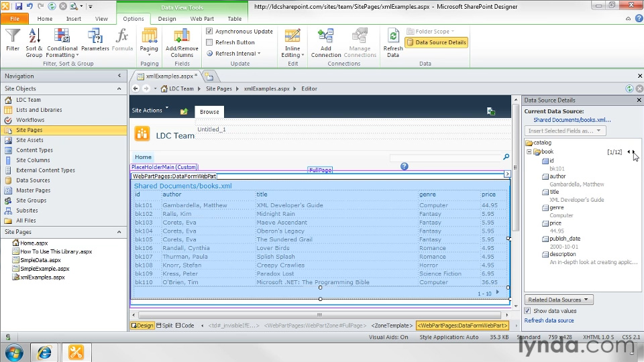Screen dimensions: 644x362
Task: Close the Data Source Details pane
Action: click(x=639, y=100)
